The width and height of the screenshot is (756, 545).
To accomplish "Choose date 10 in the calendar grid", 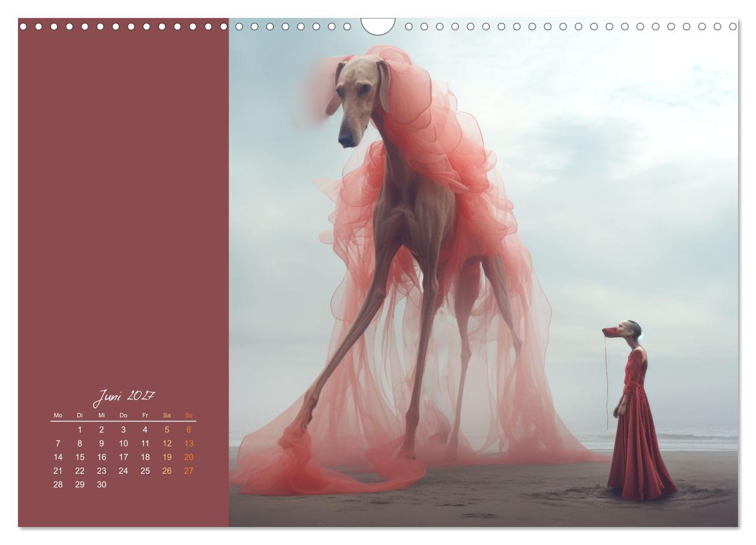I will [123, 444].
